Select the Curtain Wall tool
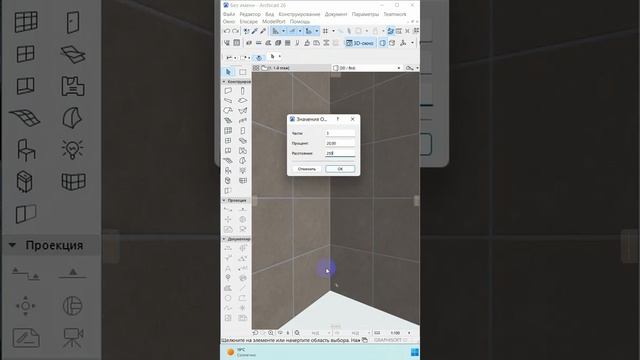This screenshot has height=360, width=640. tap(228, 131)
